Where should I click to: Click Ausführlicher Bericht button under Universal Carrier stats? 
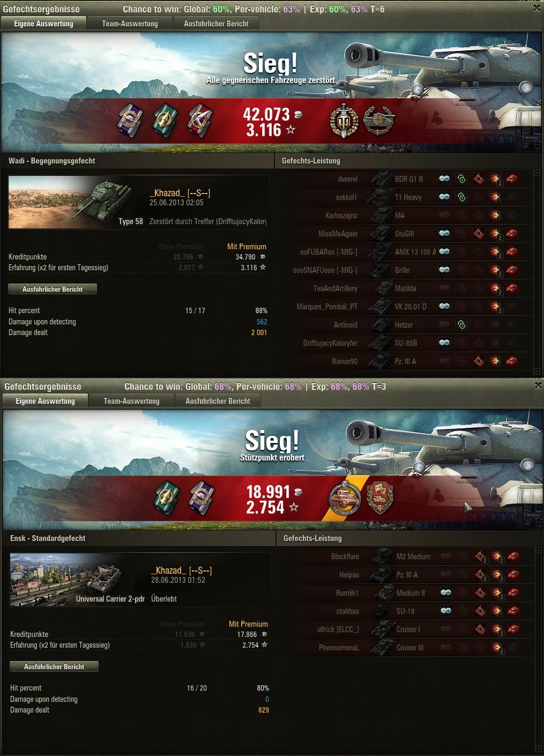coord(54,666)
